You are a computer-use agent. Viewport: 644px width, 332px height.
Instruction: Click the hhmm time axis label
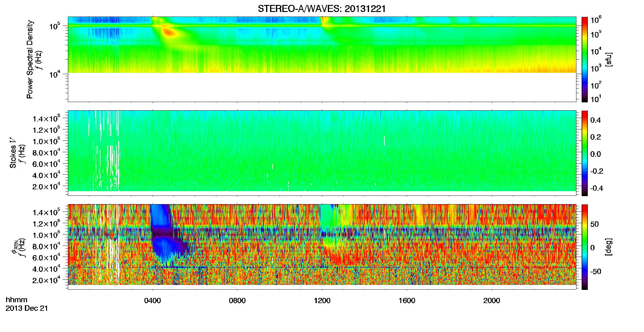[17, 300]
